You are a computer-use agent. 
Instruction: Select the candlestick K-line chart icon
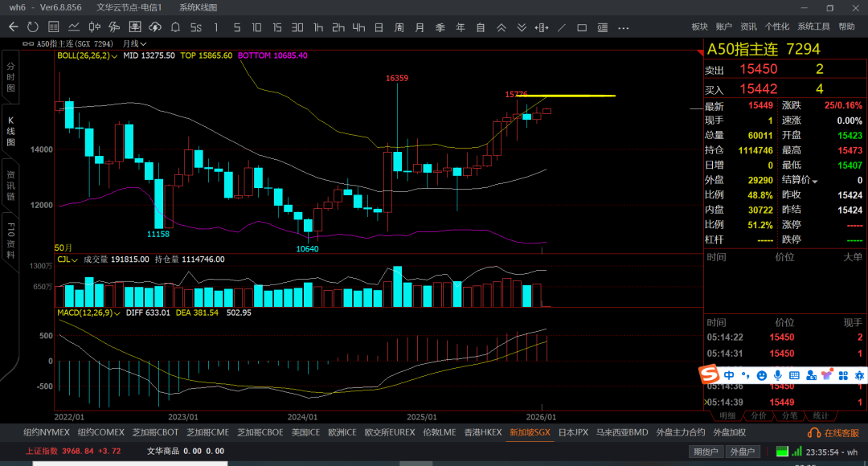94,27
